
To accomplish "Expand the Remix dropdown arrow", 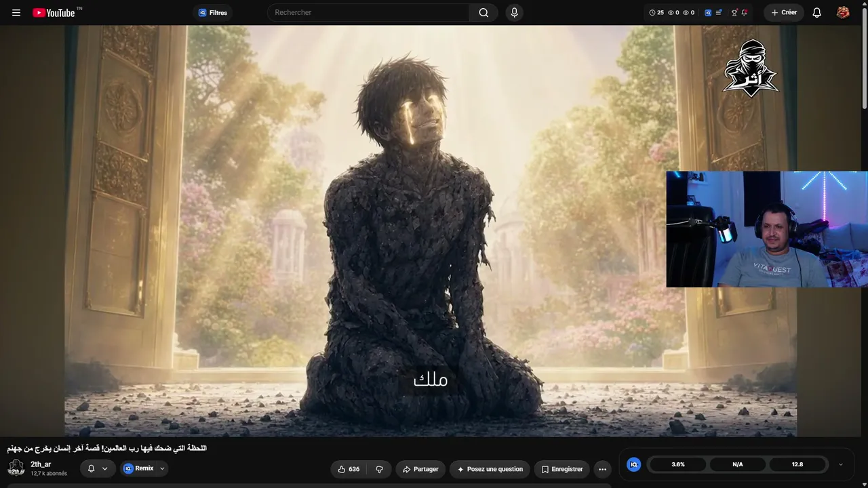I will [162, 468].
